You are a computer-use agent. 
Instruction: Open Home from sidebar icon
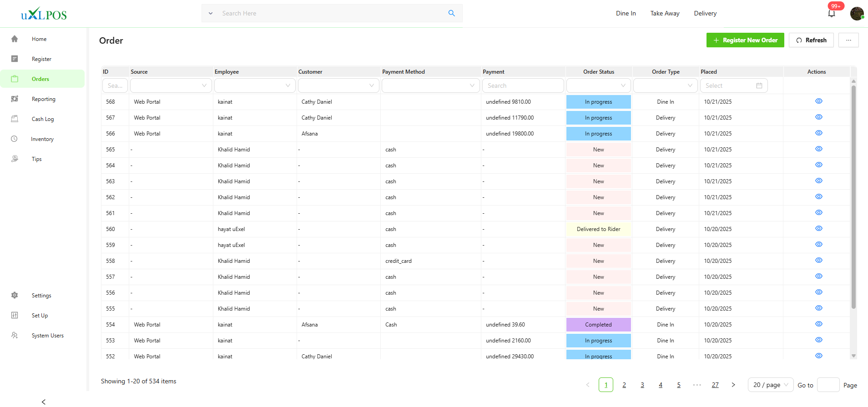point(15,39)
